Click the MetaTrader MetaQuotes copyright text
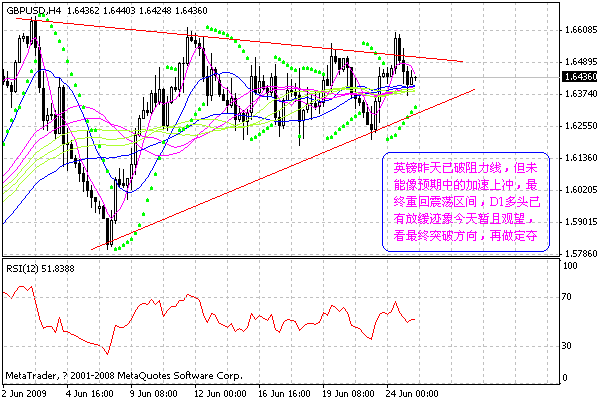Screen dimensions: 597x401 point(124,376)
